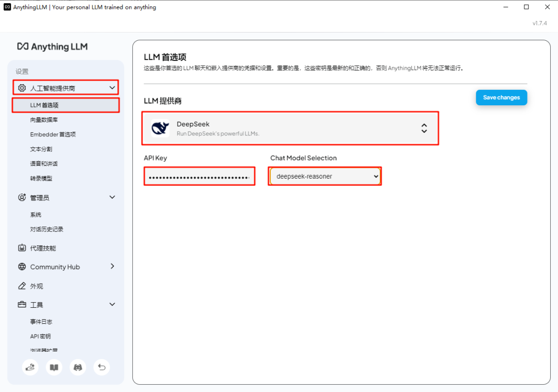Screen dimensions: 558x392
Task: Open 外观 appearance settings
Action: [x=37, y=286]
